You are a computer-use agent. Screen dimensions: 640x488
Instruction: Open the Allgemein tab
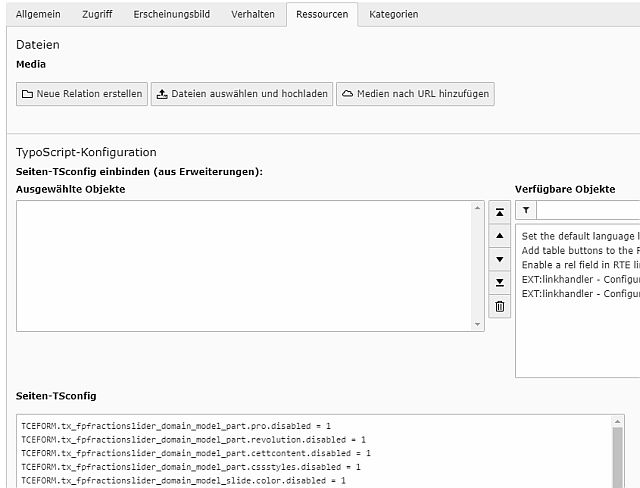pos(38,14)
